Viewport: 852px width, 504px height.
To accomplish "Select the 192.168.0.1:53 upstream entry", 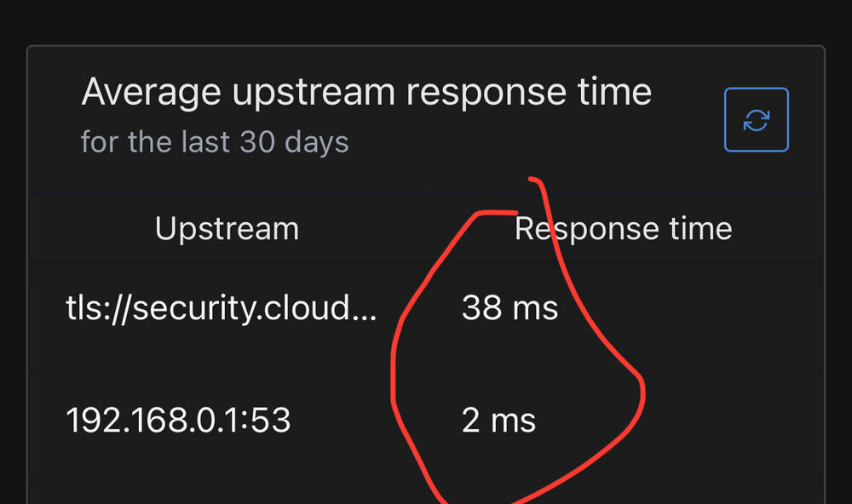I will coord(178,421).
